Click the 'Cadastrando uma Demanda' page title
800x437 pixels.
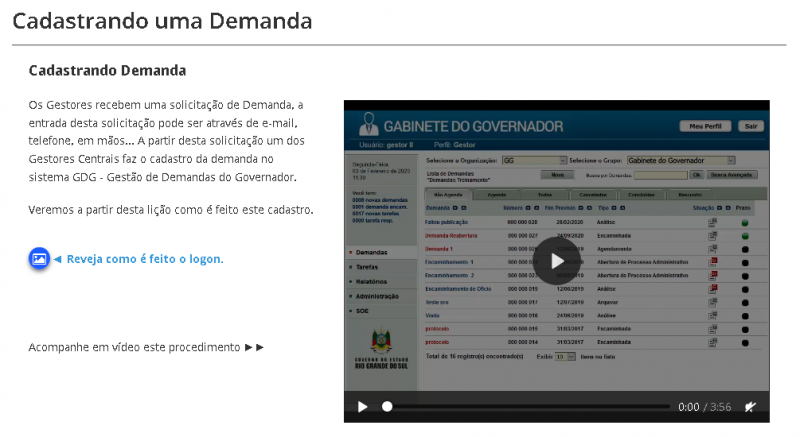point(162,21)
